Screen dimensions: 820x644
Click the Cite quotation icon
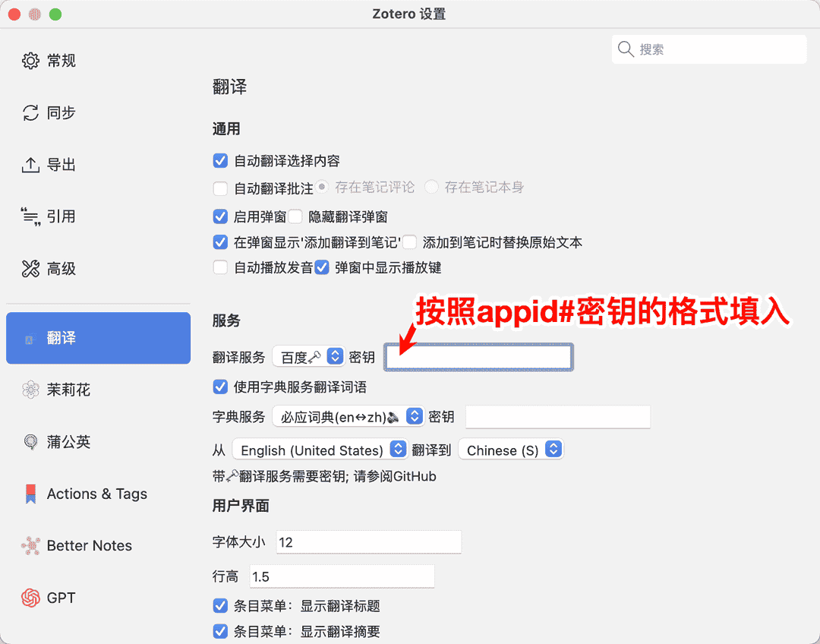click(x=30, y=217)
